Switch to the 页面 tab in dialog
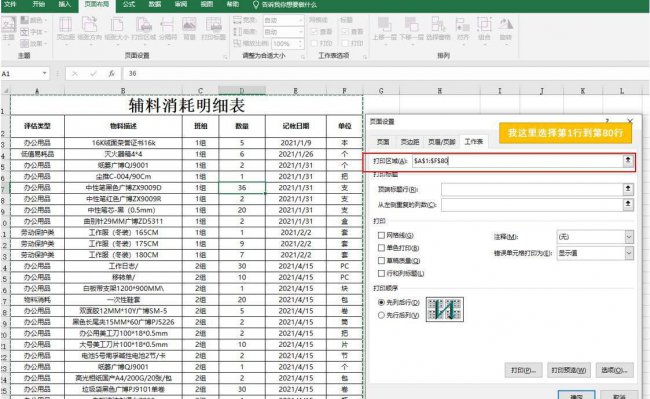The height and width of the screenshot is (399, 650). click(x=383, y=142)
